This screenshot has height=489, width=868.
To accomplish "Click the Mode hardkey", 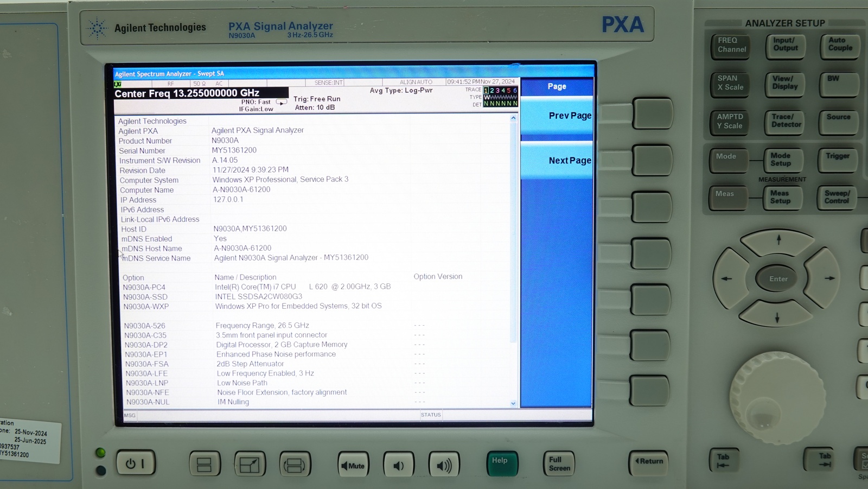I will coord(729,160).
